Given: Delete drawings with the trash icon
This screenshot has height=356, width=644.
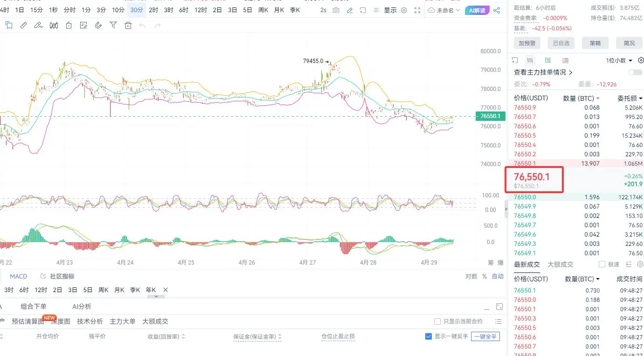Looking at the screenshot, I should pos(128,25).
